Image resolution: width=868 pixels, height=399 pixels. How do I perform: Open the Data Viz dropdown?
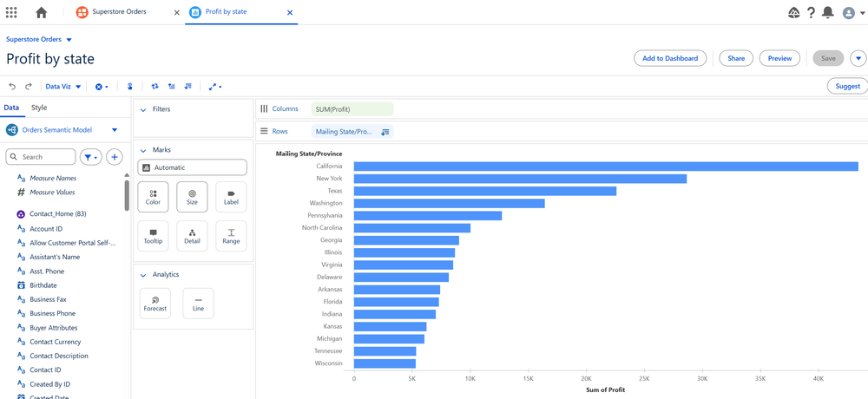click(63, 87)
